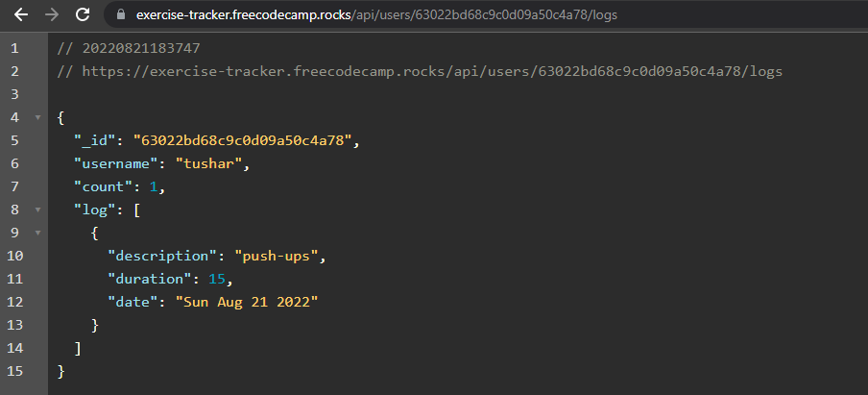
Task: Click line number 12 in the gutter
Action: coord(15,302)
